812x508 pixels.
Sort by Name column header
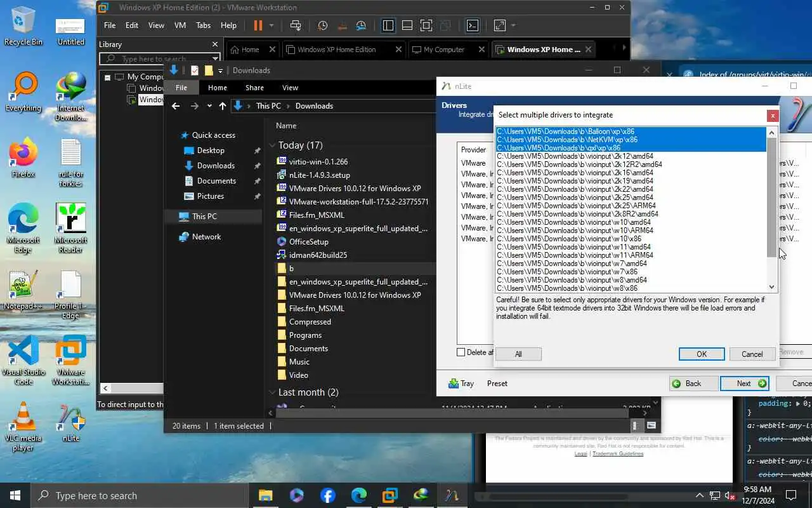coord(286,126)
